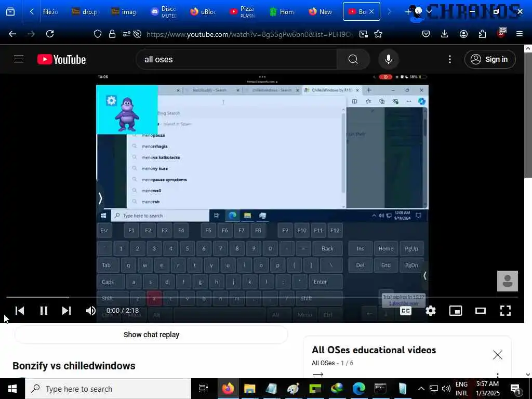Open File Explorer from the taskbar
Viewport: 532px width, 399px height.
point(249,389)
